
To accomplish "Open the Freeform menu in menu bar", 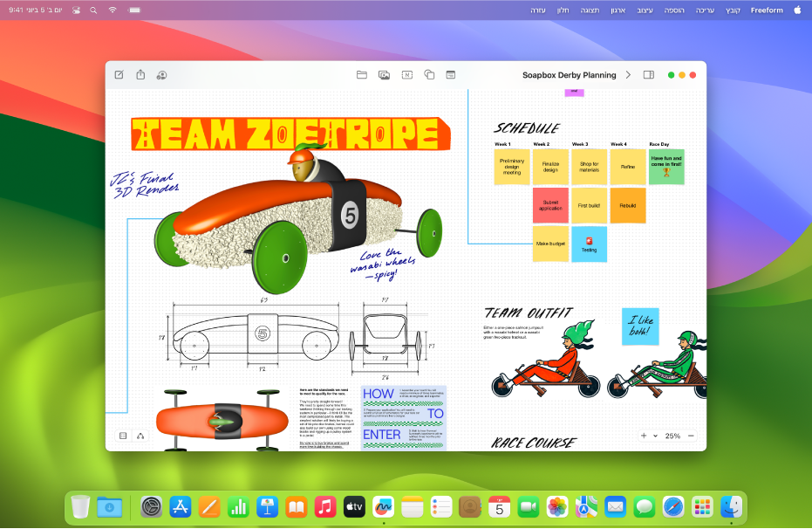I will tap(767, 10).
